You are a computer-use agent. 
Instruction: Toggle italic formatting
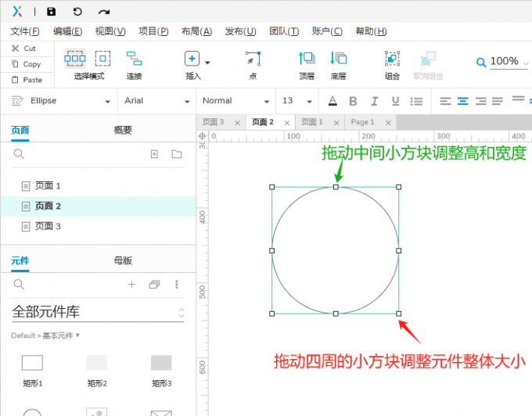374,101
